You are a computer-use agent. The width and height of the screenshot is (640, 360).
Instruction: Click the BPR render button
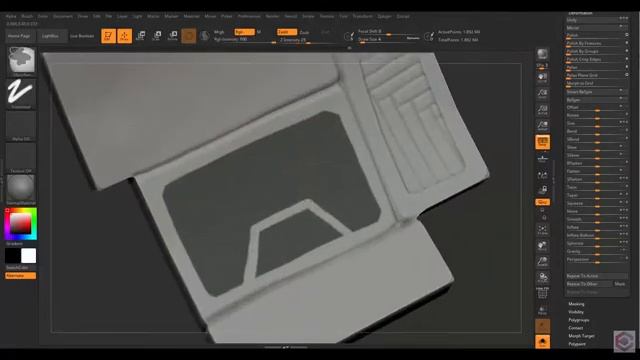pos(542,54)
